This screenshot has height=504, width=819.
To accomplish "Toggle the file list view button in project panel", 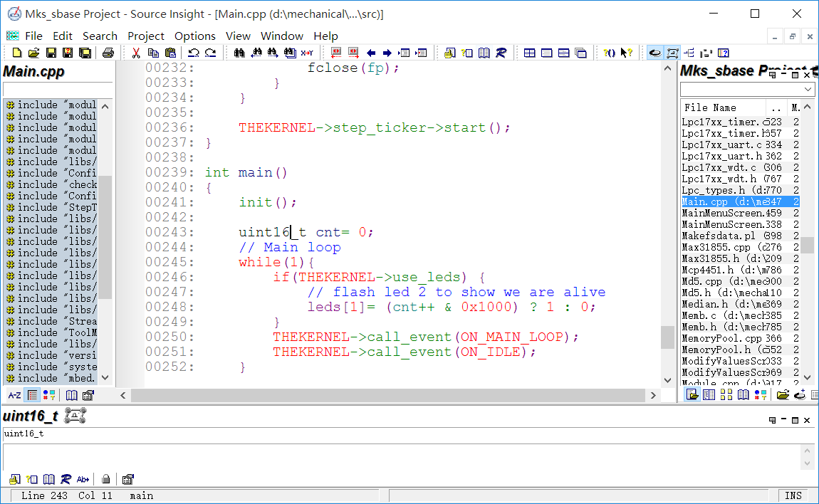I will (692, 395).
